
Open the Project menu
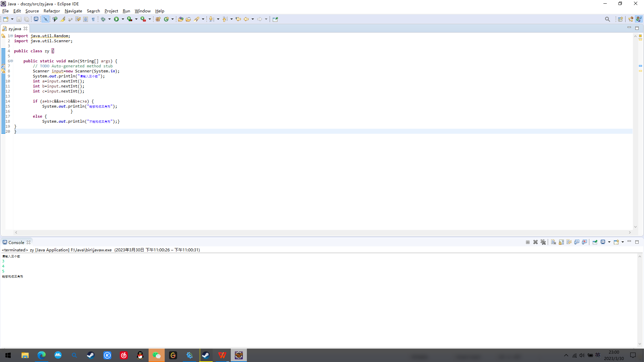111,11
